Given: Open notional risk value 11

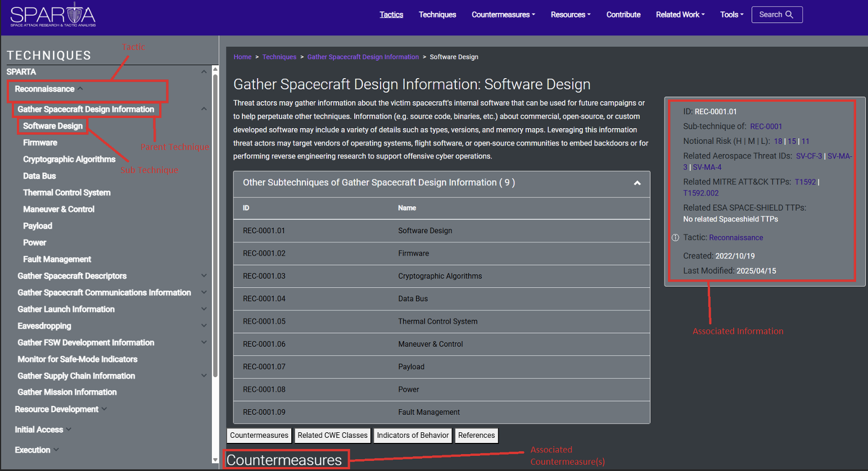Looking at the screenshot, I should pos(805,141).
